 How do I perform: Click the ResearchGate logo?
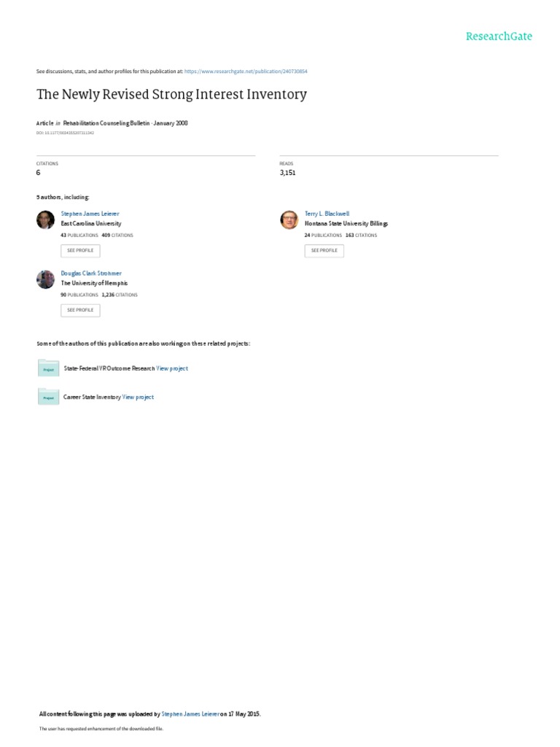tap(499, 36)
